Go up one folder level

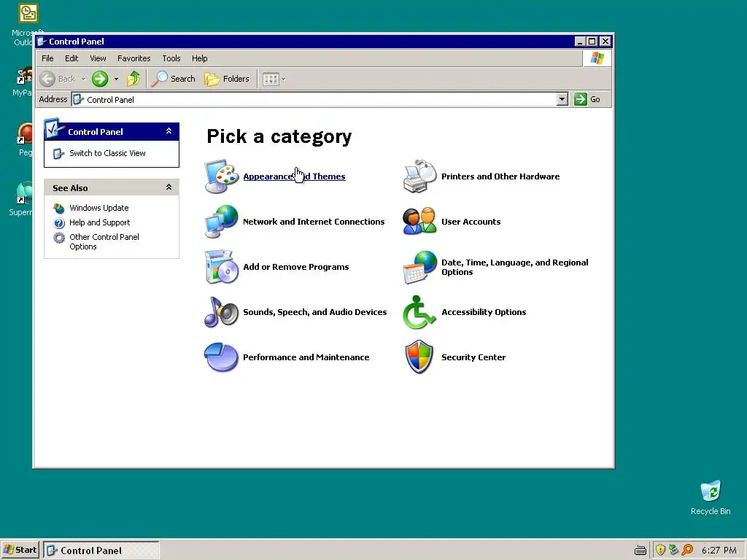[133, 79]
